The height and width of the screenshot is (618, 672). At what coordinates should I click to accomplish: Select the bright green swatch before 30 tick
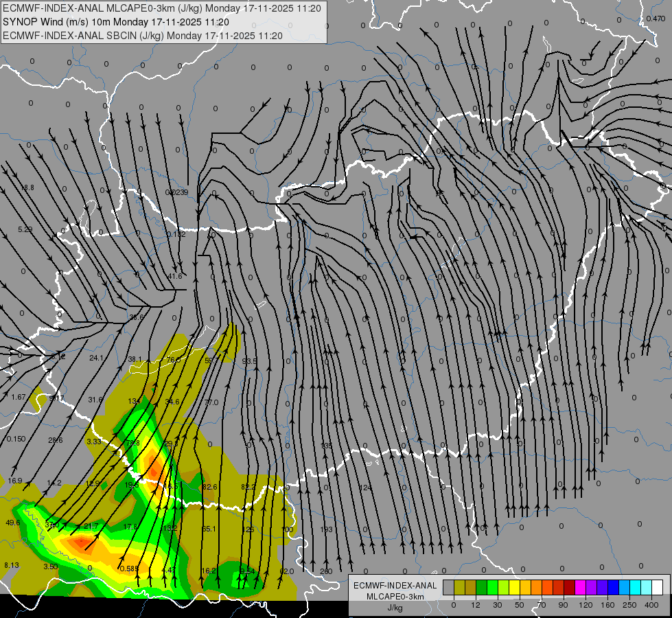coord(493,587)
